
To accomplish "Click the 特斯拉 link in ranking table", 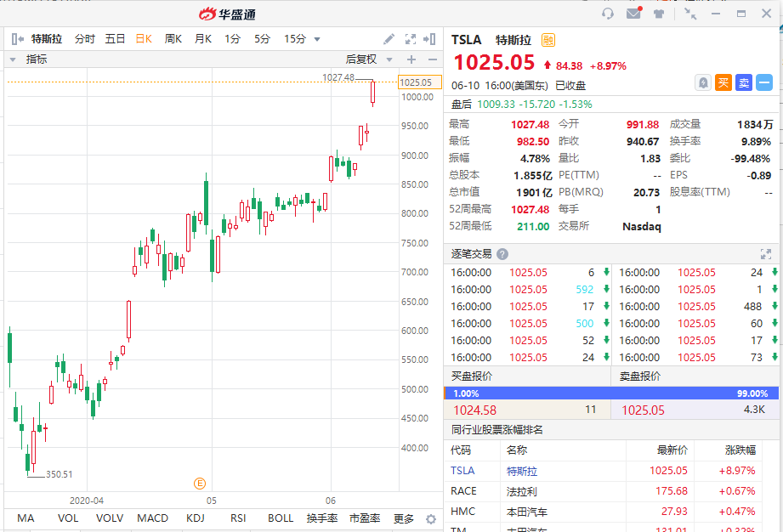I will click(522, 471).
